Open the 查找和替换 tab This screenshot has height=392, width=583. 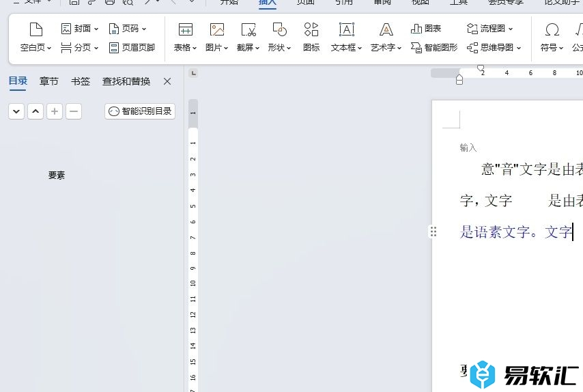(126, 81)
